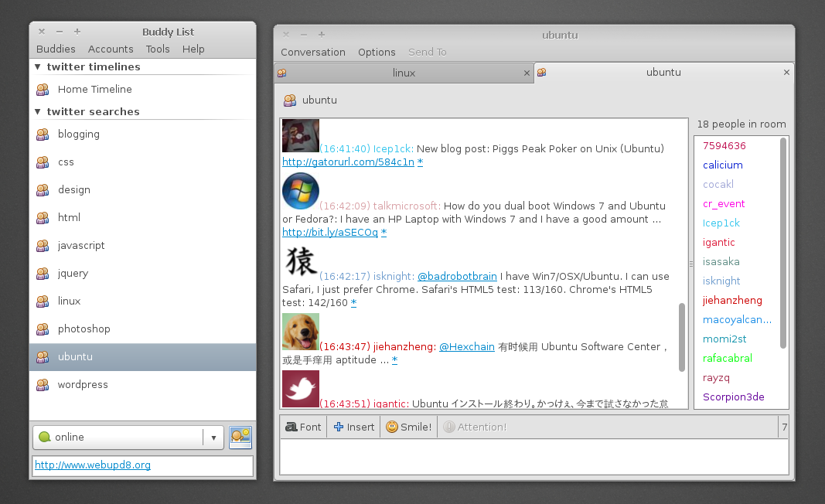Select user rafacabral in the room list
The width and height of the screenshot is (825, 504).
tap(728, 358)
